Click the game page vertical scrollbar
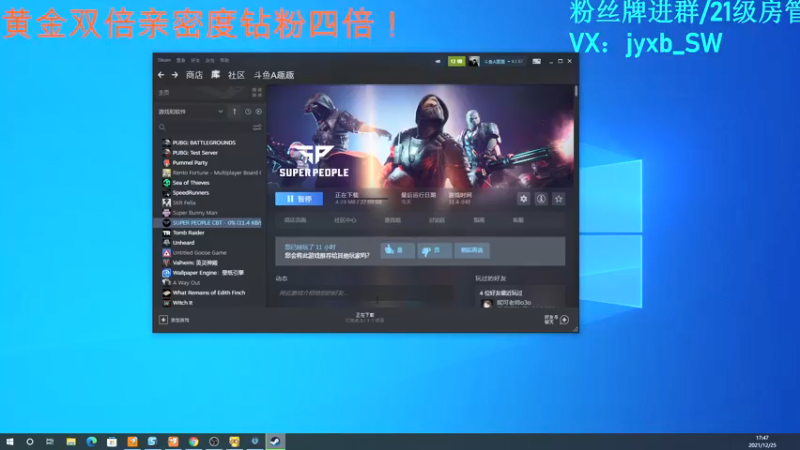The height and width of the screenshot is (450, 800). point(576,91)
